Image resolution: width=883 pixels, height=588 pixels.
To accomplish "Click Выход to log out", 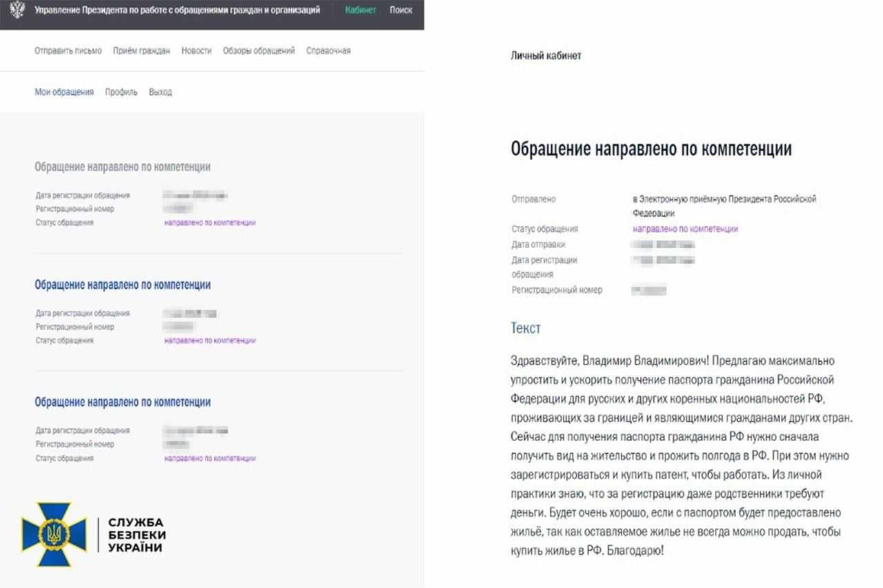I will pos(160,92).
